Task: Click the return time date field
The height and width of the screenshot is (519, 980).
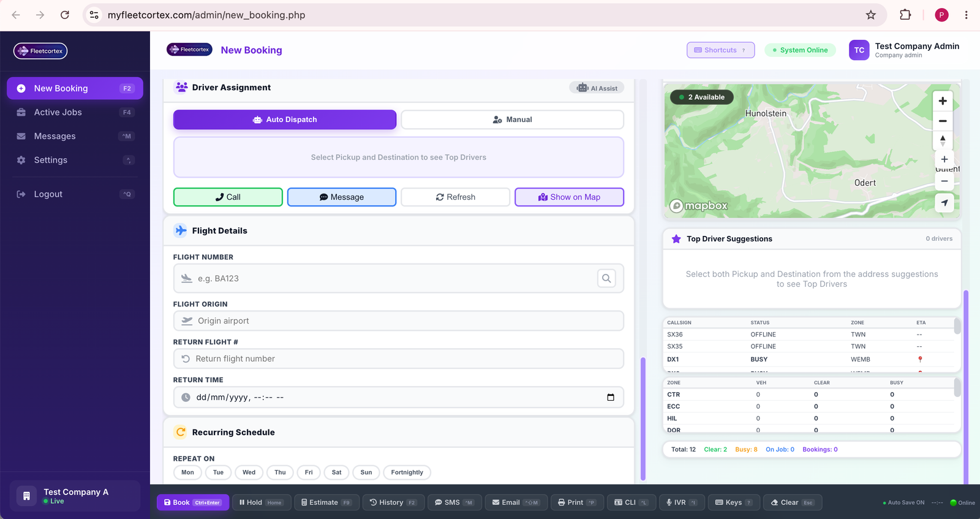Action: pyautogui.click(x=399, y=397)
